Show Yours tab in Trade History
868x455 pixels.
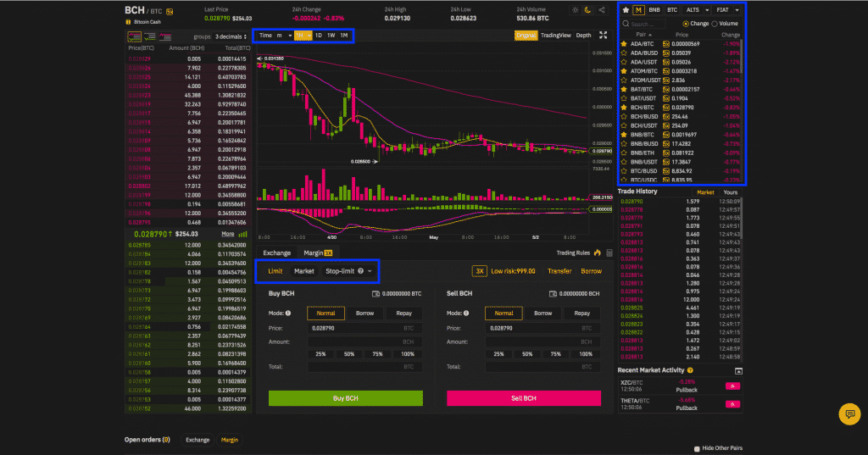[x=730, y=192]
